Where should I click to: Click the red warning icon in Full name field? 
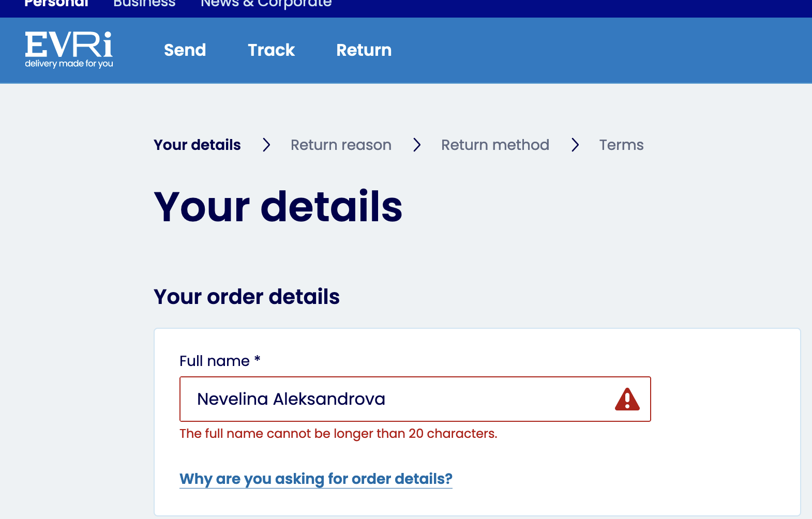[627, 400]
